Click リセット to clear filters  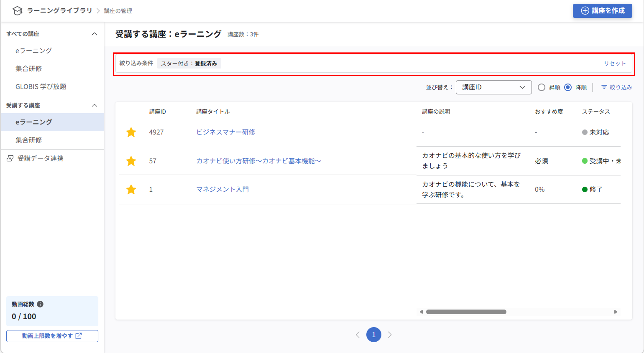pyautogui.click(x=615, y=63)
